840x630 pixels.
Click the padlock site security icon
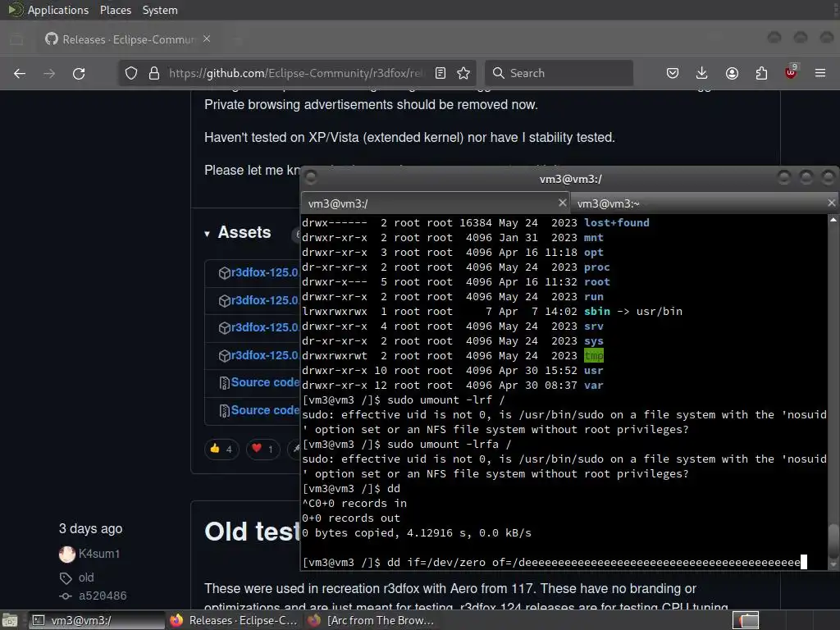(154, 73)
